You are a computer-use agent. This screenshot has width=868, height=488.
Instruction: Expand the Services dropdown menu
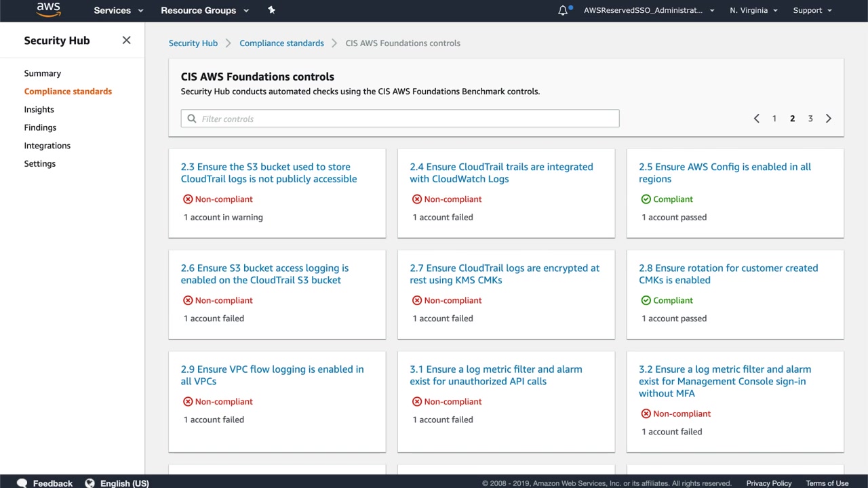tap(119, 10)
